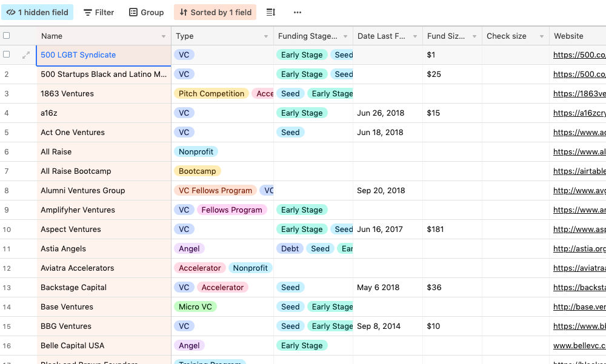Select the 500 LGBT Syndicate name cell
Viewport: 606px width, 364px height.
point(104,55)
